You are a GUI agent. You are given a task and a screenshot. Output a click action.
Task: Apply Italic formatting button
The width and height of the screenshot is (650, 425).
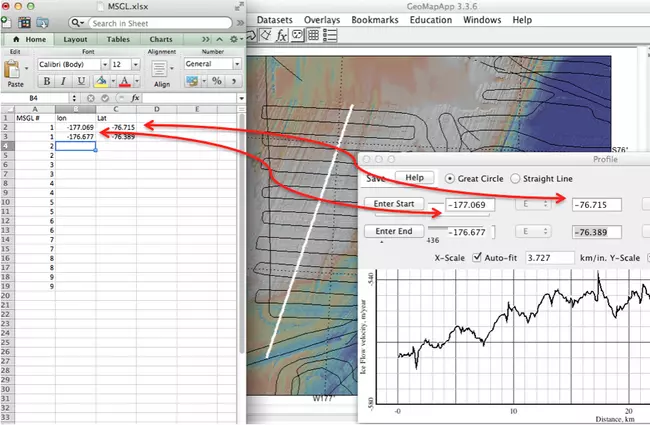coord(62,81)
